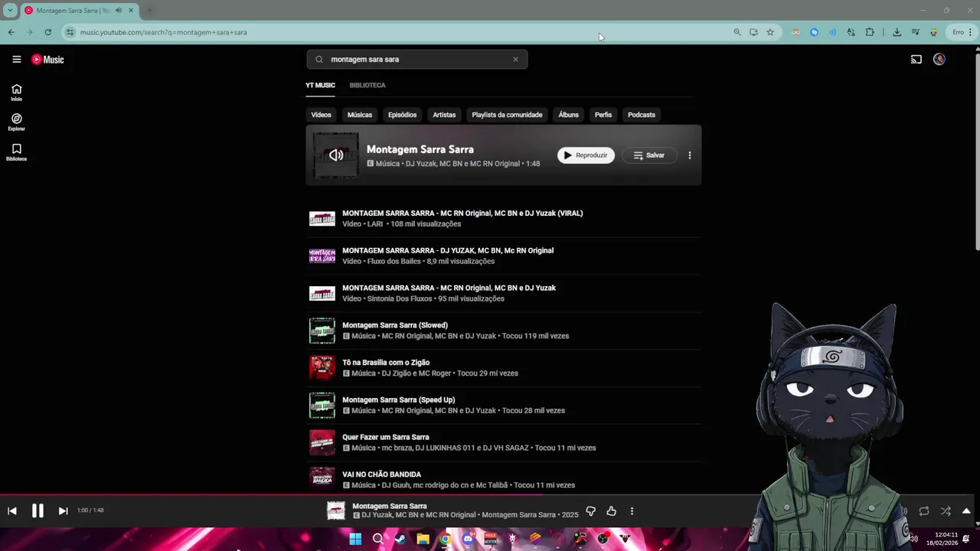
Task: Go to YouTube Music logo home
Action: pos(47,59)
